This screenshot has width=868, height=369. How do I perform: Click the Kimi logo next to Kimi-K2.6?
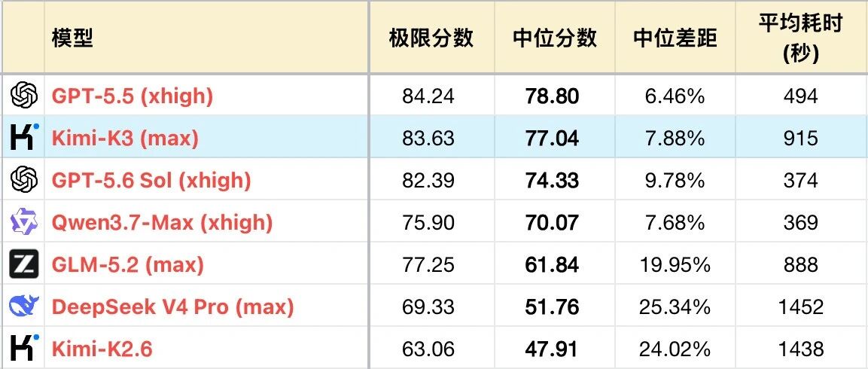click(24, 348)
